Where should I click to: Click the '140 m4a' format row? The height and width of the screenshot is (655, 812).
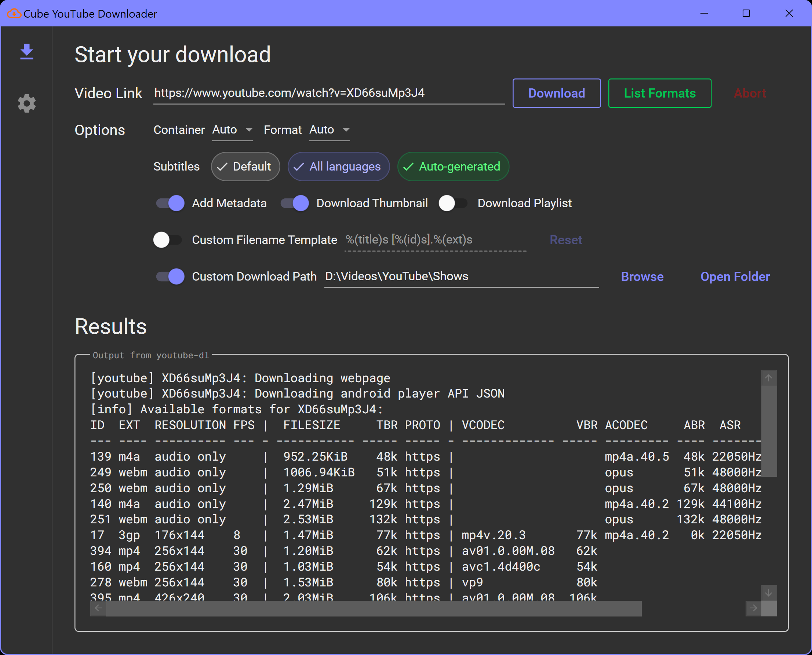click(425, 504)
